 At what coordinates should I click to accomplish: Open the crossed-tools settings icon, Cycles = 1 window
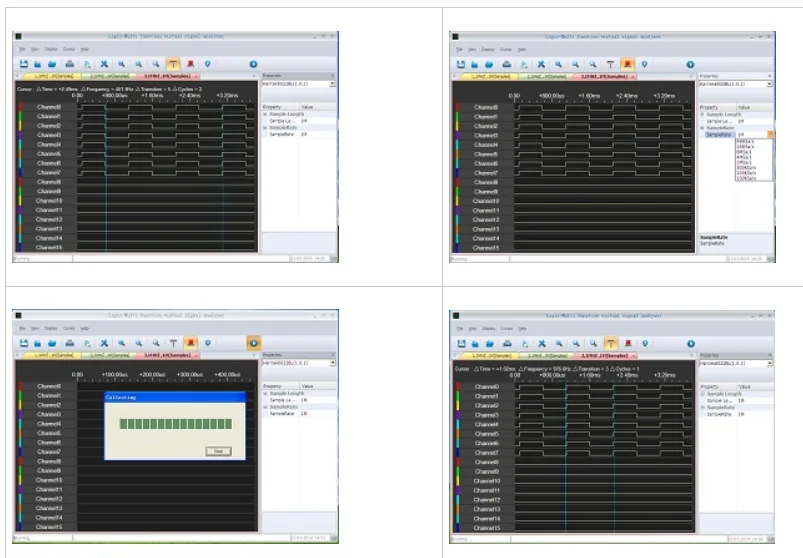click(542, 344)
